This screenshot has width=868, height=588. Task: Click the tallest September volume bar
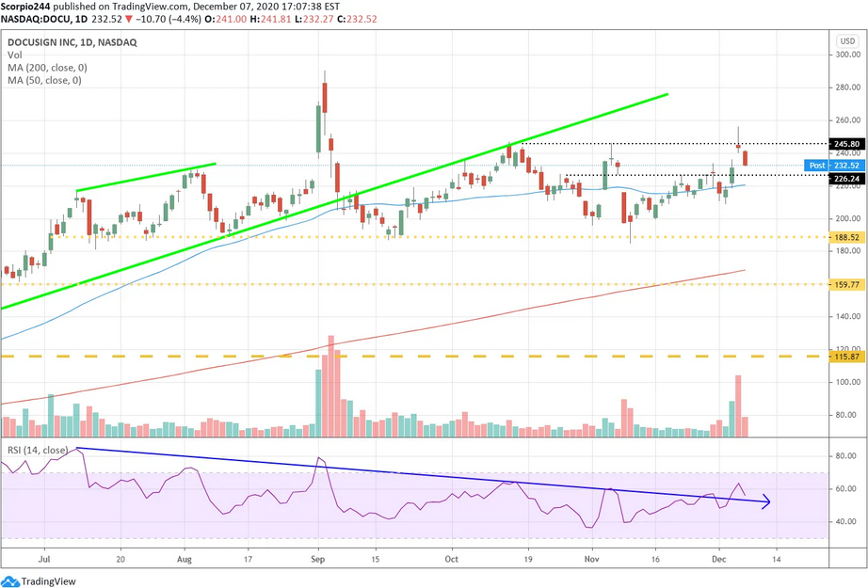pos(331,386)
